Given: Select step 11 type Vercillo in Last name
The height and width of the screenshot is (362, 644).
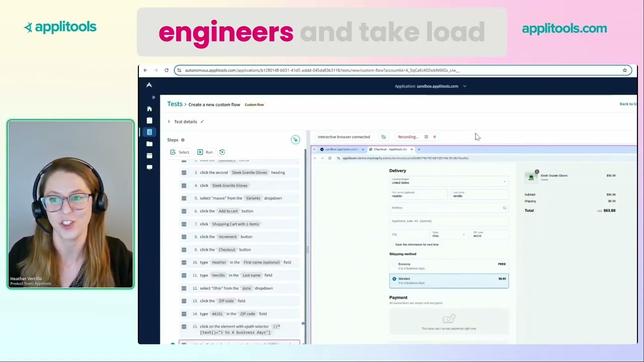Looking at the screenshot, I should point(239,276).
